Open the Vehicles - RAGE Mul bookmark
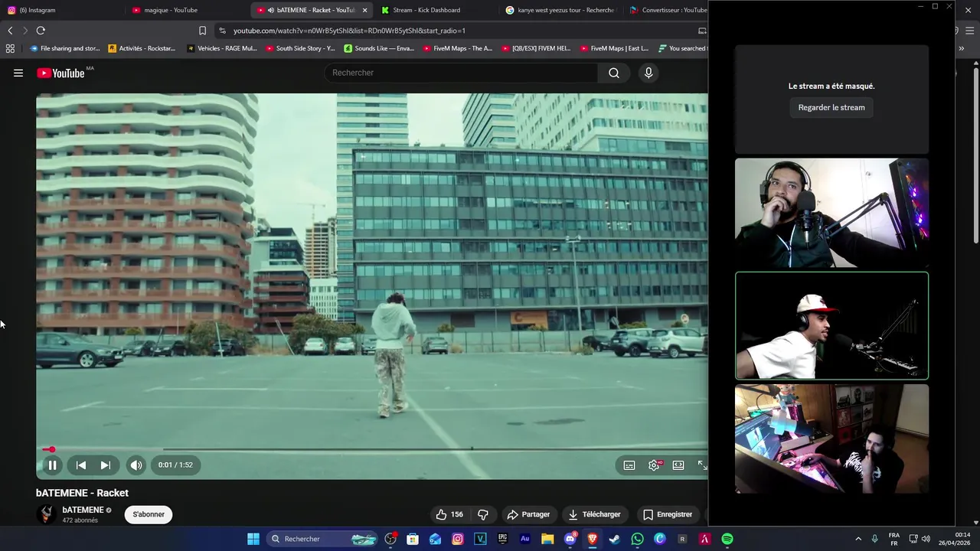Image resolution: width=980 pixels, height=551 pixels. tap(222, 48)
